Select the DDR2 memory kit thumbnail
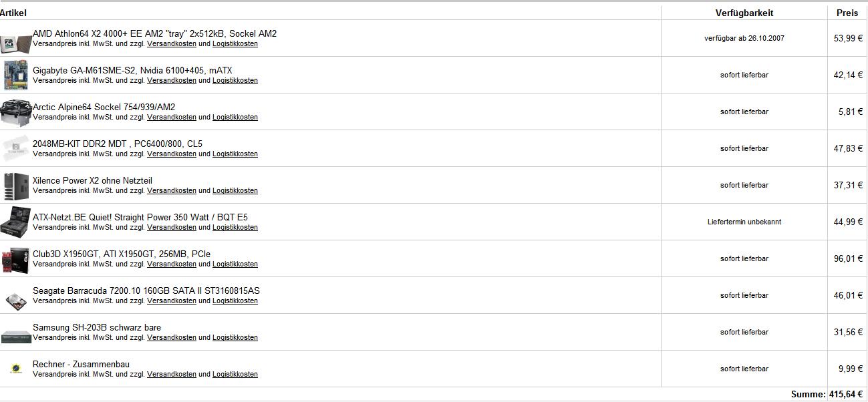Screen dimensions: 868x402 16,149
